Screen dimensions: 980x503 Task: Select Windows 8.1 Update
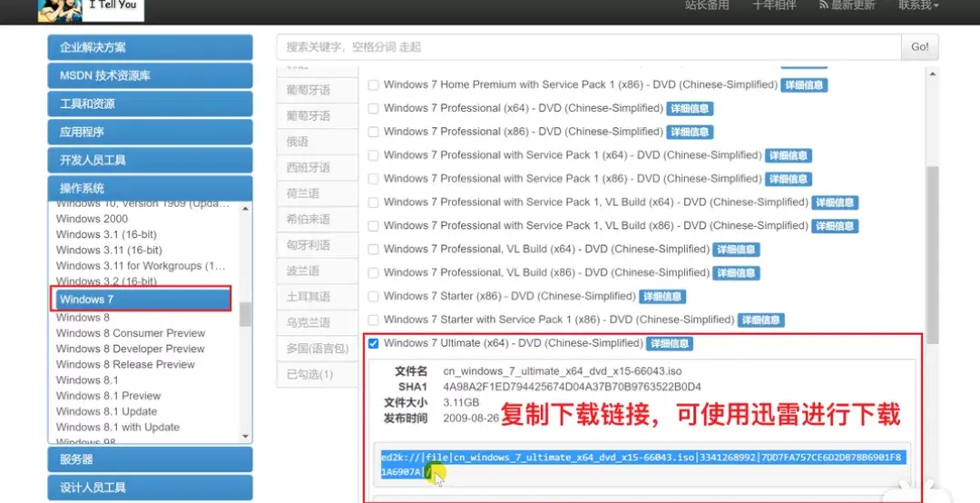tap(106, 411)
